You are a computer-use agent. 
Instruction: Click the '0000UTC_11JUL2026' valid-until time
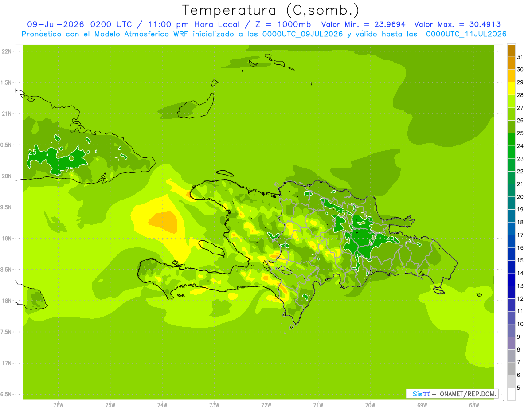[x=466, y=34]
